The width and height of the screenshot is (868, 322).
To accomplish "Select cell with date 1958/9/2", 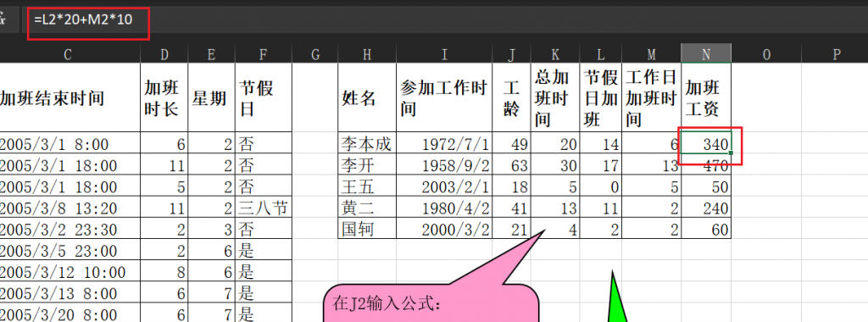I will [444, 165].
